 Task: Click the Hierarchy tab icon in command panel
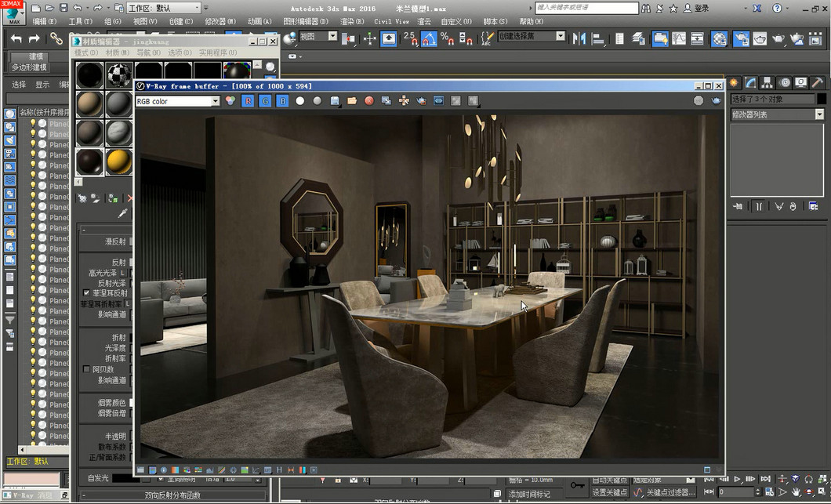tap(767, 82)
